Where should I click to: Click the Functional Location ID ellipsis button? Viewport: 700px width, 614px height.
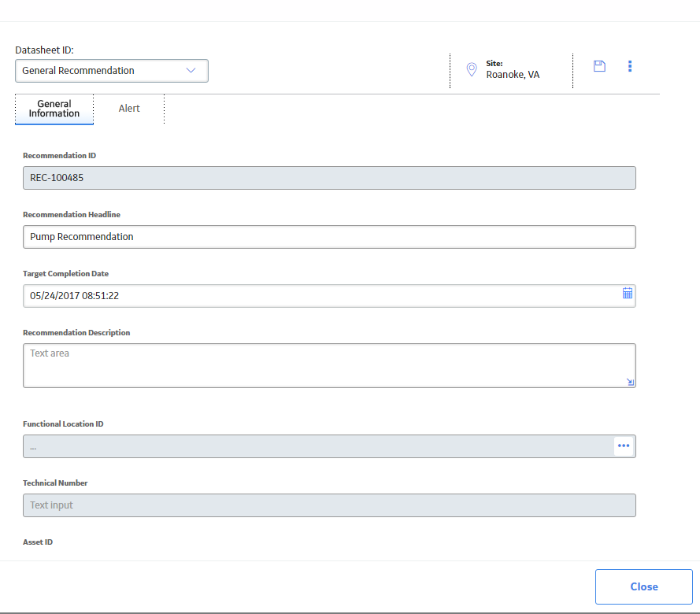(624, 446)
